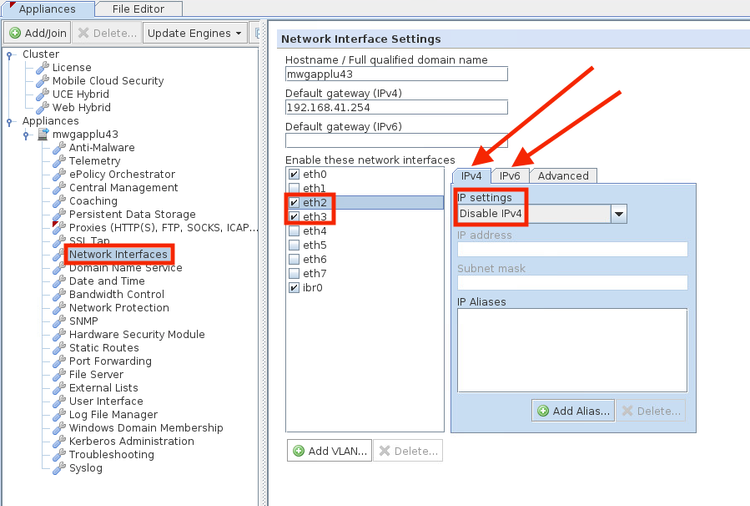Click the Add Alias button
This screenshot has height=506, width=750.
pyautogui.click(x=574, y=411)
